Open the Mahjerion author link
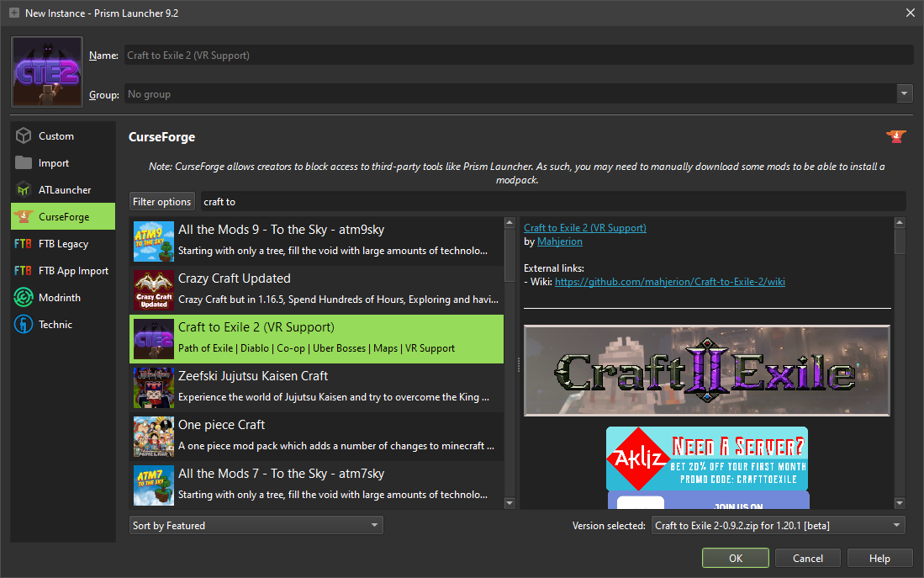Screen dimensions: 924x578 (559, 241)
